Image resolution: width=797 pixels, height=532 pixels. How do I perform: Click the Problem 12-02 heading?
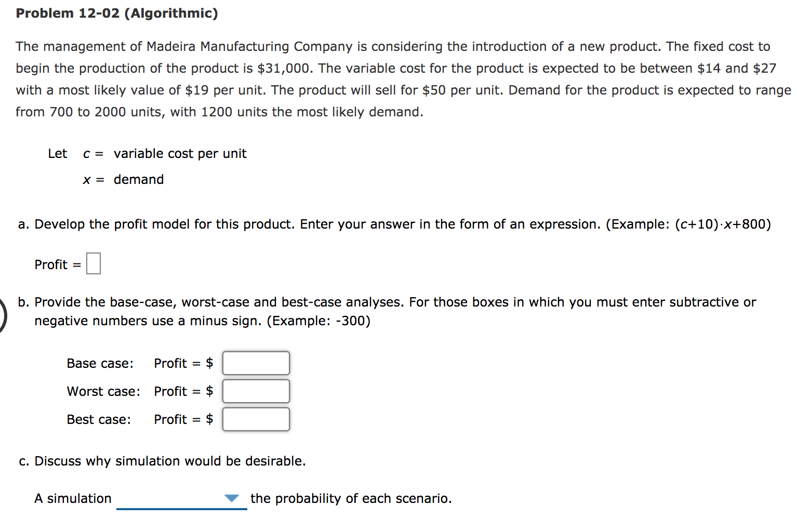(x=116, y=13)
